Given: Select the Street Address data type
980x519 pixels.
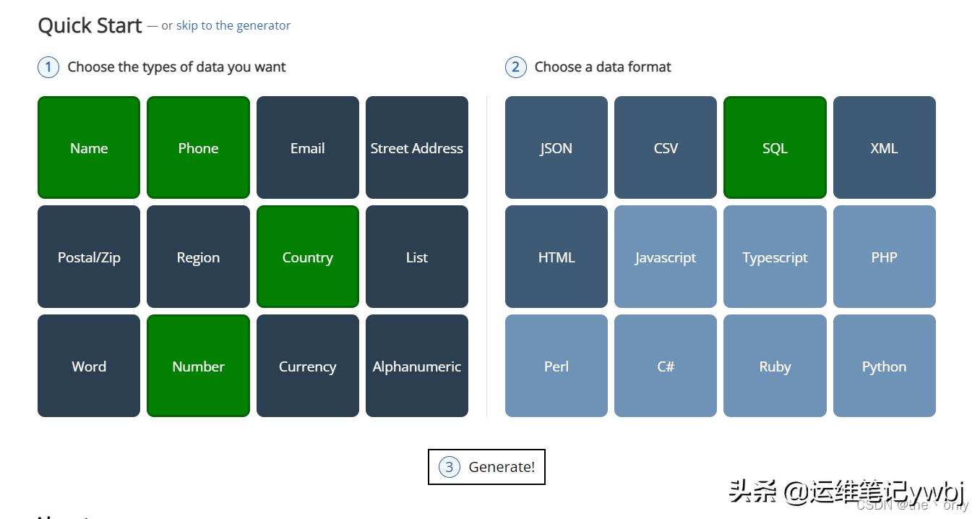Looking at the screenshot, I should click(416, 147).
